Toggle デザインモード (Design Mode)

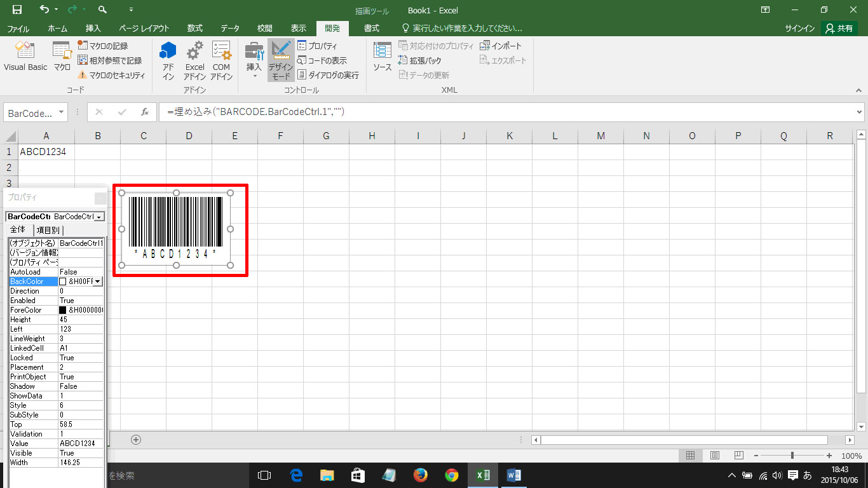click(x=280, y=60)
